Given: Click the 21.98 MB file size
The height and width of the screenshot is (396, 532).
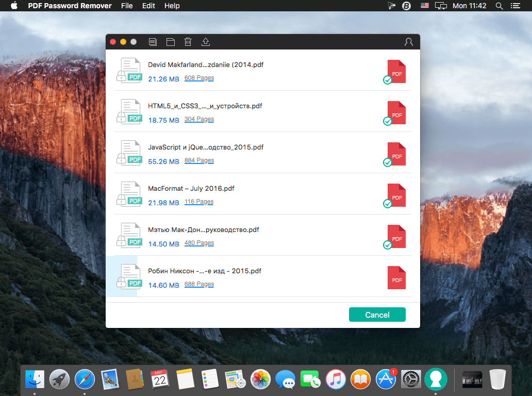Looking at the screenshot, I should tap(163, 203).
